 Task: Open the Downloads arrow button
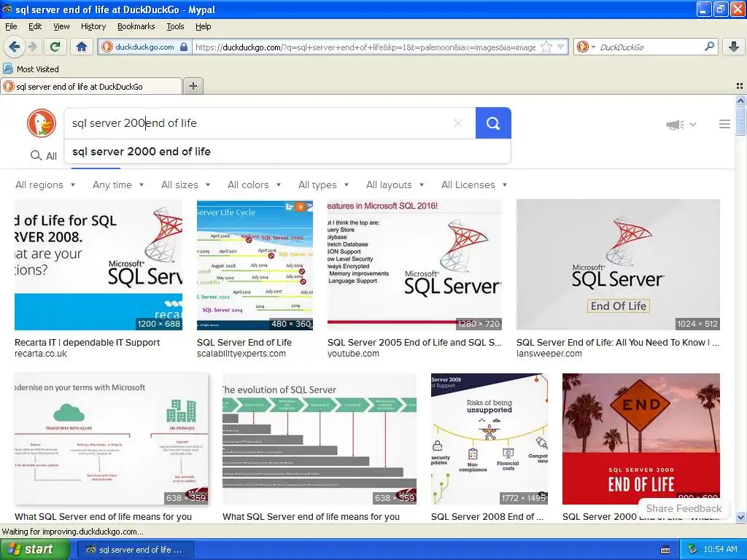(734, 47)
